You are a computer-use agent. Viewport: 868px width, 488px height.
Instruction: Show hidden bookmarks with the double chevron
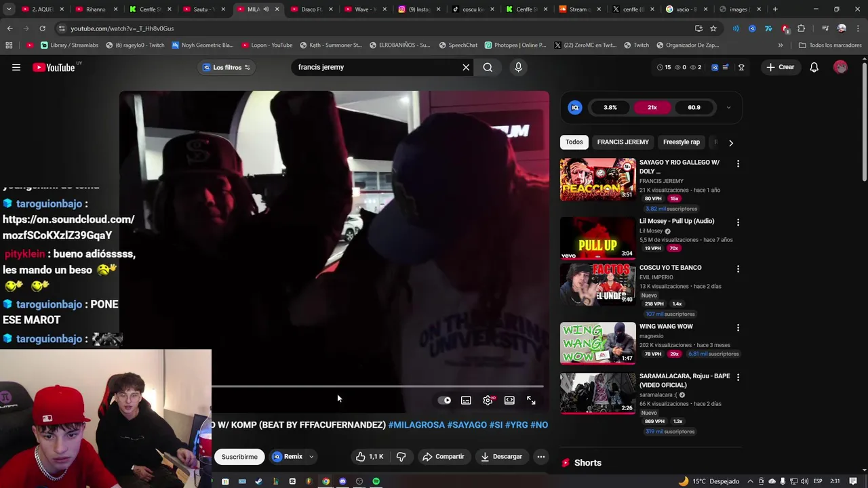781,45
